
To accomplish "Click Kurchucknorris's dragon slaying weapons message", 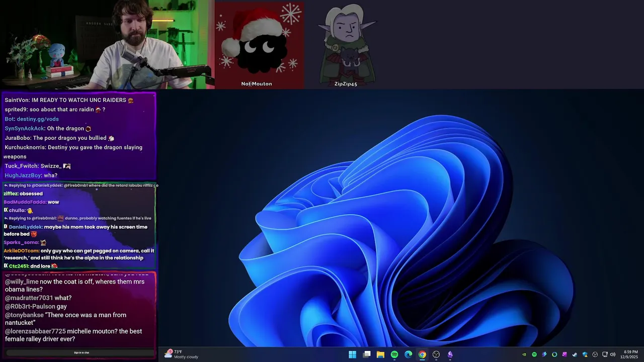I will [73, 152].
